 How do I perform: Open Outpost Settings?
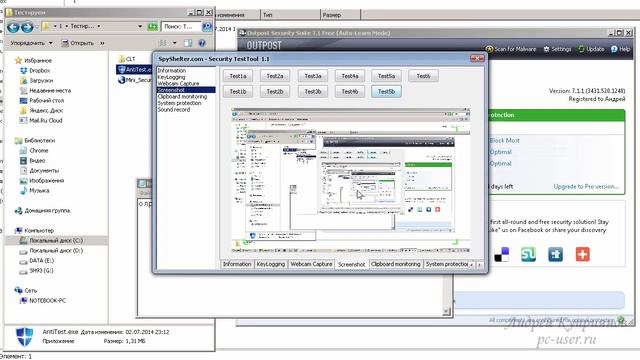[557, 49]
